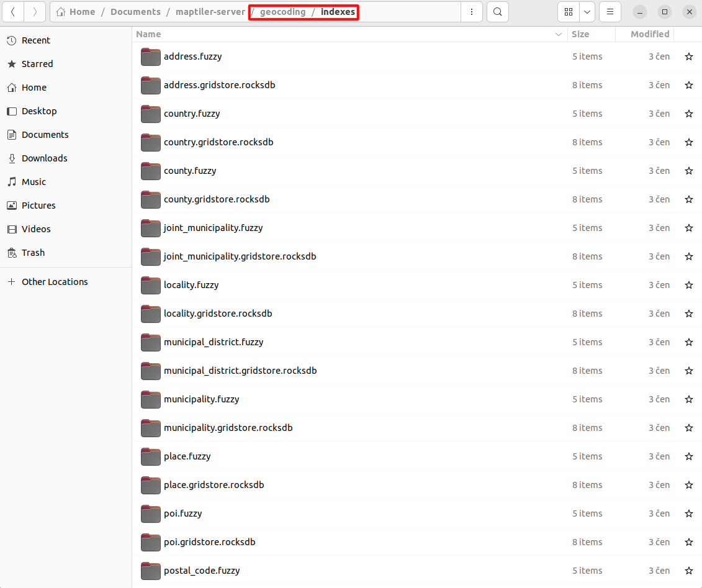Viewport: 702px width, 588px height.
Task: Select the place.gridstore.rocksdb folder icon
Action: click(150, 485)
